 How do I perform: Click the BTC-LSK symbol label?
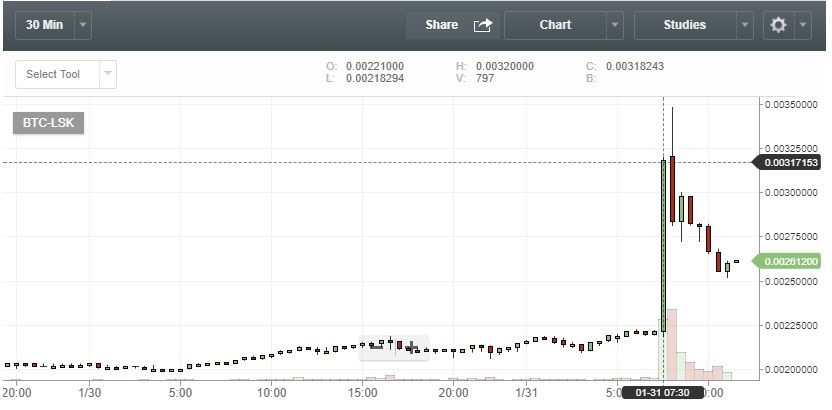tap(48, 123)
